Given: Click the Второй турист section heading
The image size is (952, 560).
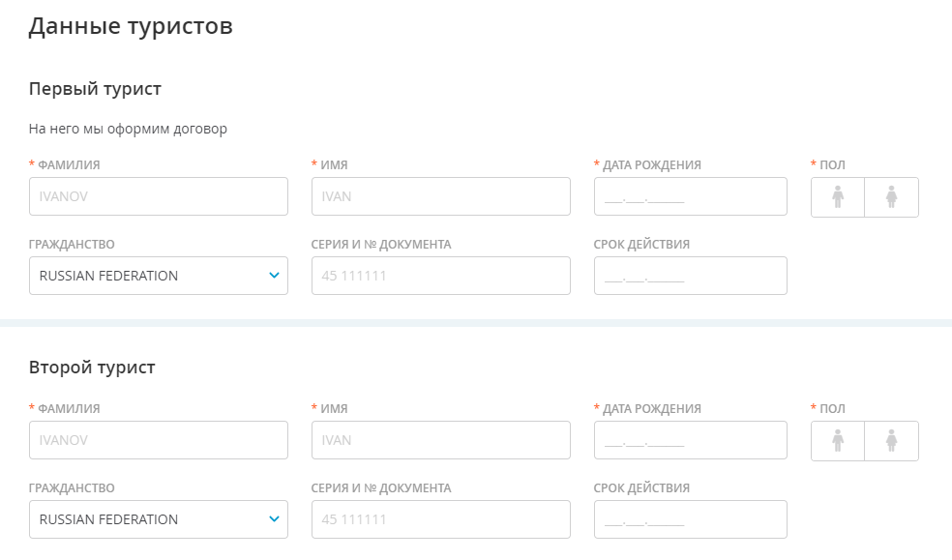Looking at the screenshot, I should click(92, 368).
